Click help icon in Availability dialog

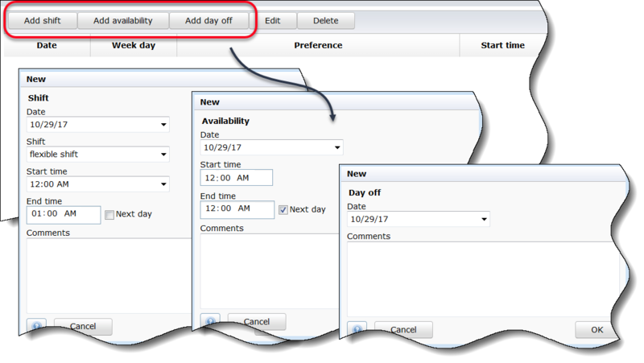click(210, 320)
